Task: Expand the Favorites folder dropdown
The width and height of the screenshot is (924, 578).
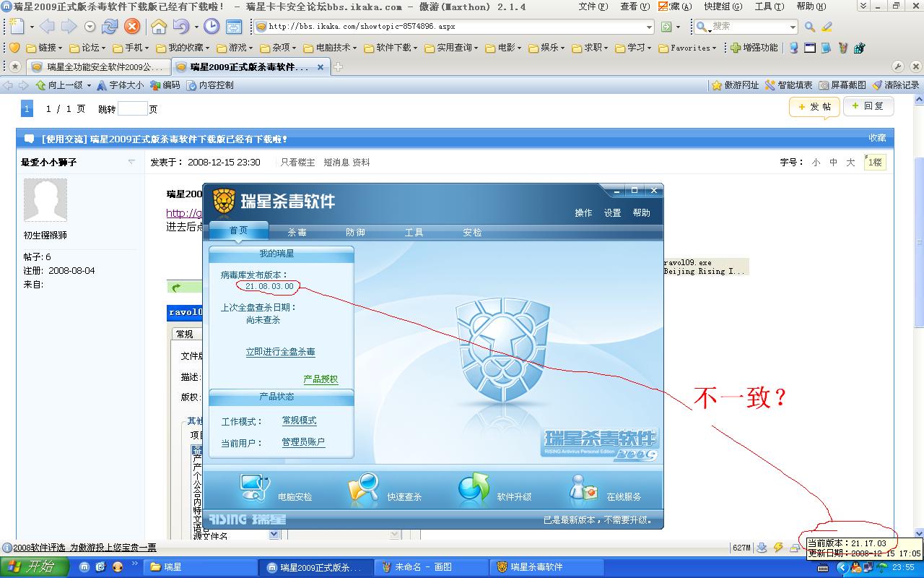Action: tap(687, 48)
